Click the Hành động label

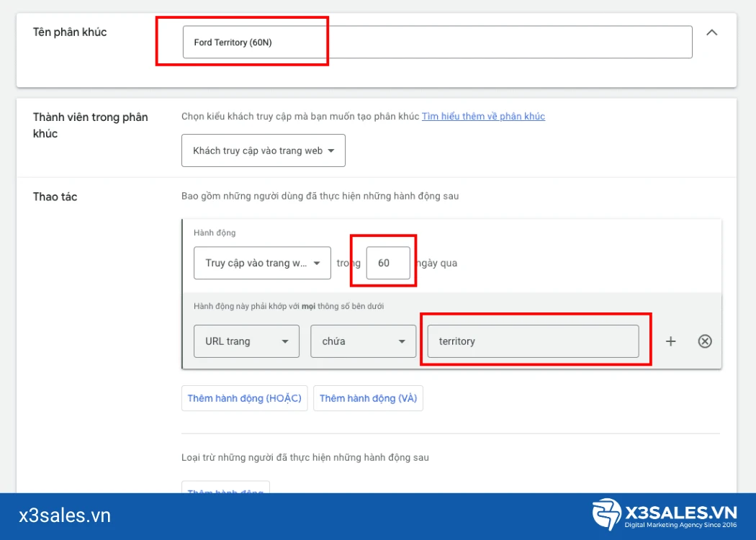pyautogui.click(x=215, y=233)
